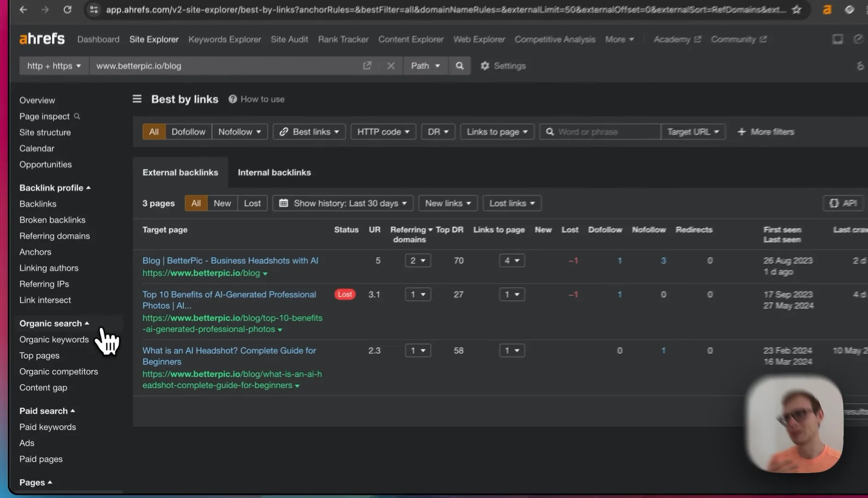Viewport: 868px width, 498px height.
Task: Go back with the browser back arrow
Action: coord(23,9)
